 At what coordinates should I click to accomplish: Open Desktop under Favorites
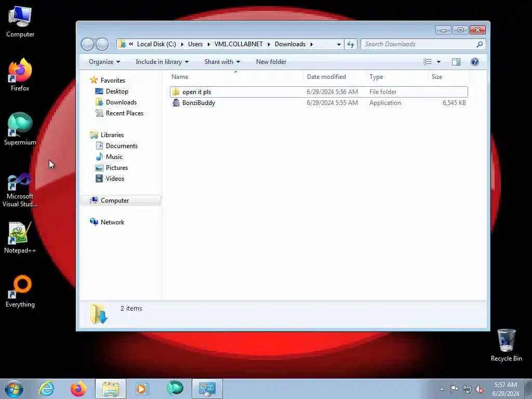[117, 91]
